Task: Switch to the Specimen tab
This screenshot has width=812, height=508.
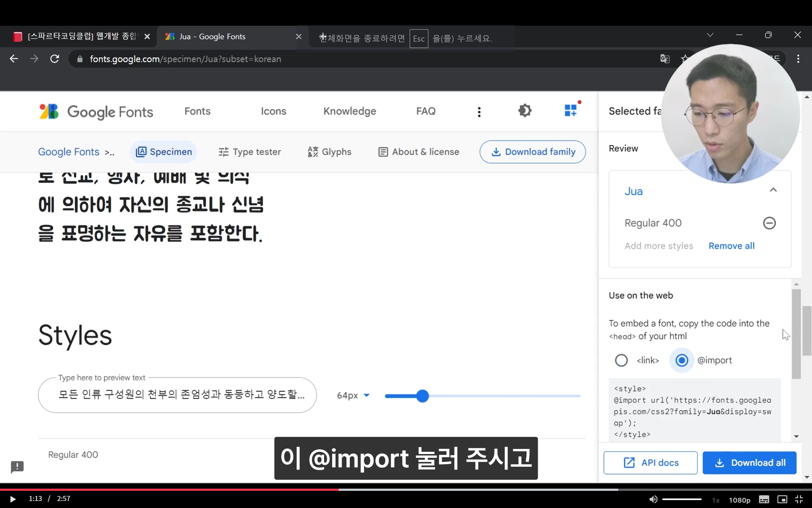Action: coord(164,152)
